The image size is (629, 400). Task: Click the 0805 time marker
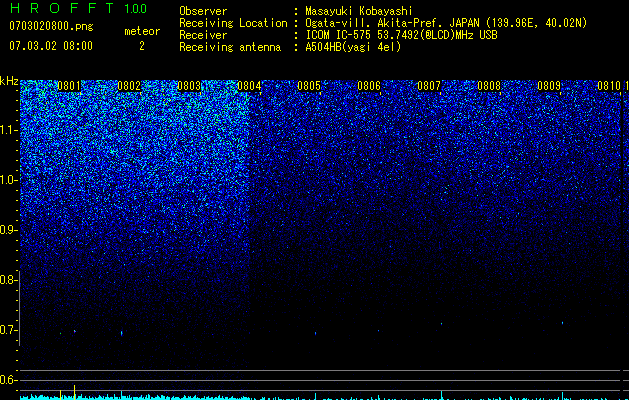click(309, 86)
